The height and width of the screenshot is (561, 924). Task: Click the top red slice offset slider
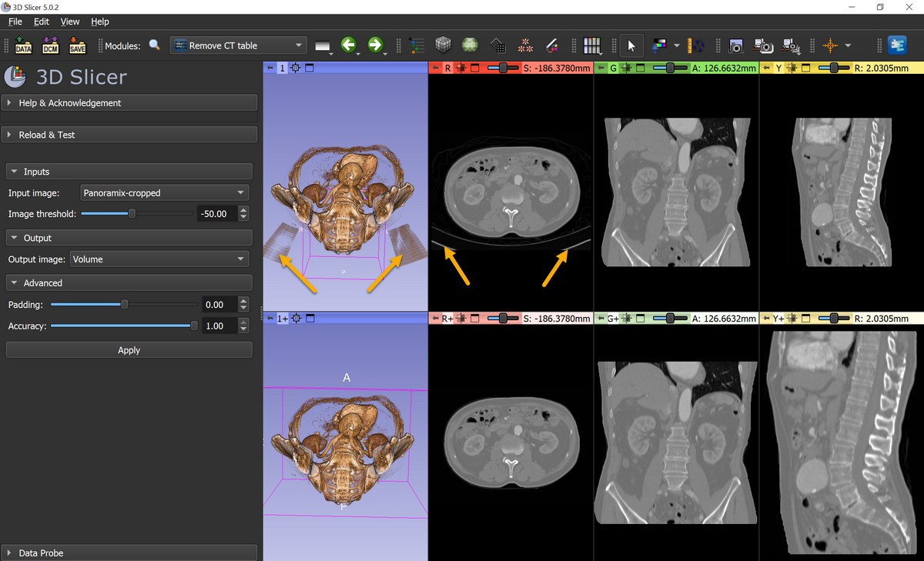503,68
